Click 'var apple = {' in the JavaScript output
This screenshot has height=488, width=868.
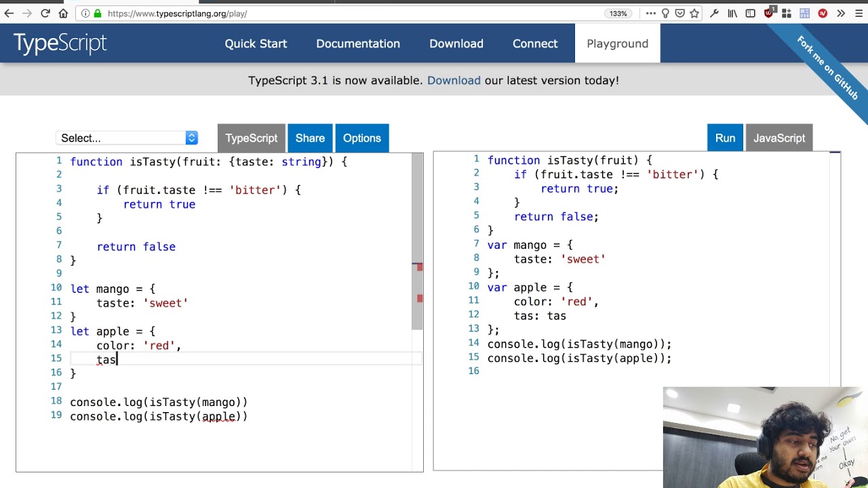[x=530, y=287]
